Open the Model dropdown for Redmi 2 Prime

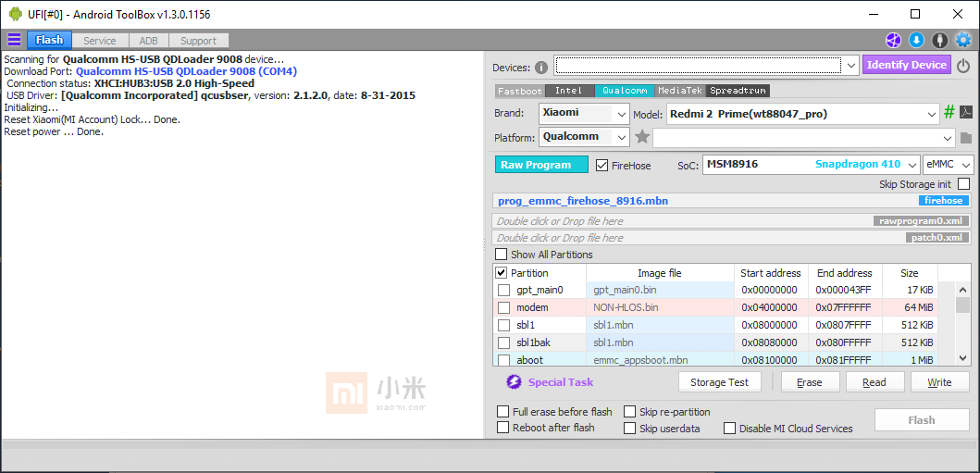coord(934,115)
